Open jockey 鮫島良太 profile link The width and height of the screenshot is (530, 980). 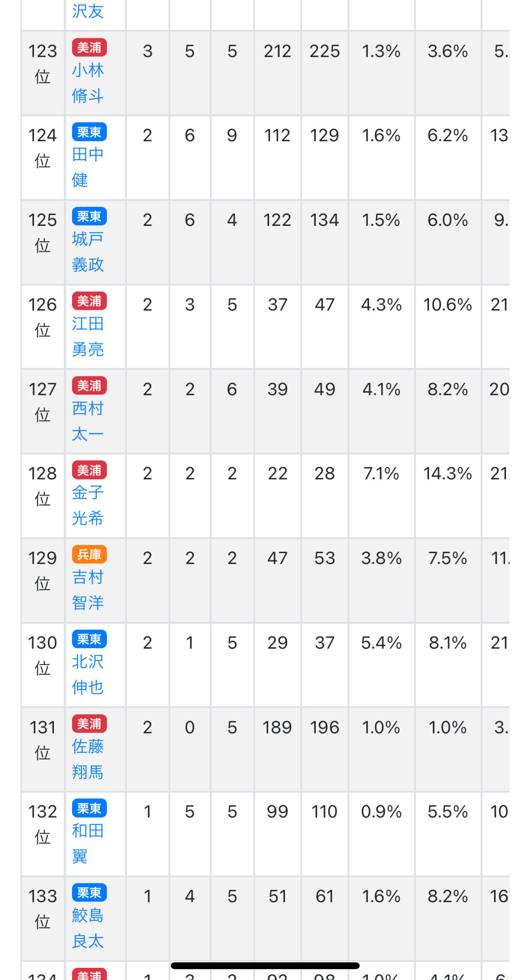point(88,928)
